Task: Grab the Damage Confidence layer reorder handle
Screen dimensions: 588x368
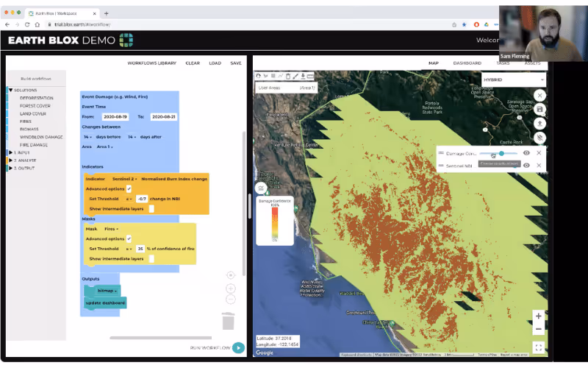Action: point(441,153)
